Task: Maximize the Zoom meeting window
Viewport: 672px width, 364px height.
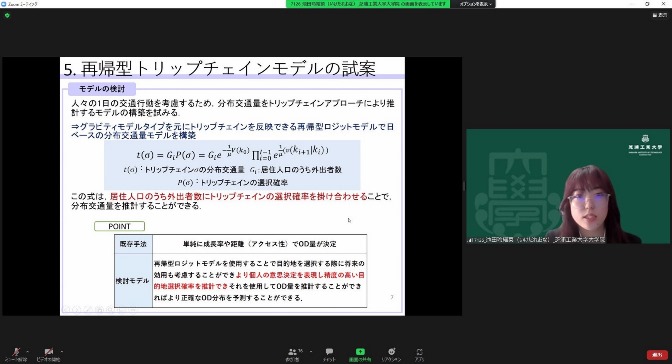Action: (647, 4)
